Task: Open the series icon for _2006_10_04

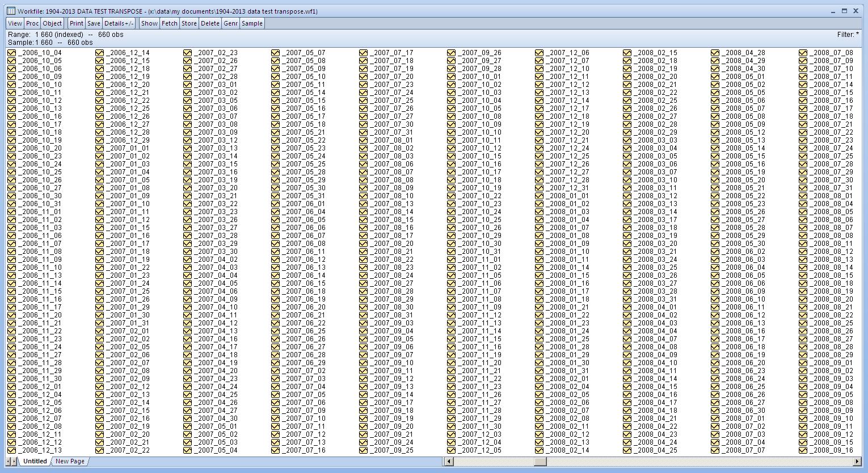Action: (x=12, y=52)
